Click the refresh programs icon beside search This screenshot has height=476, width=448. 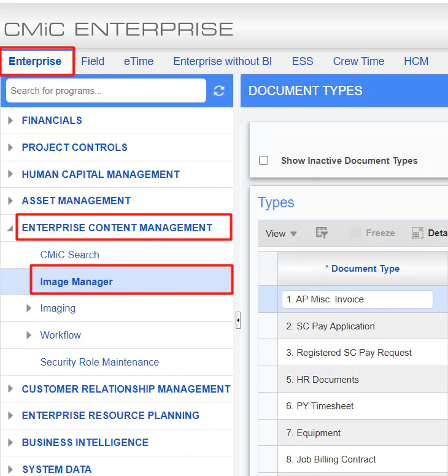point(218,91)
